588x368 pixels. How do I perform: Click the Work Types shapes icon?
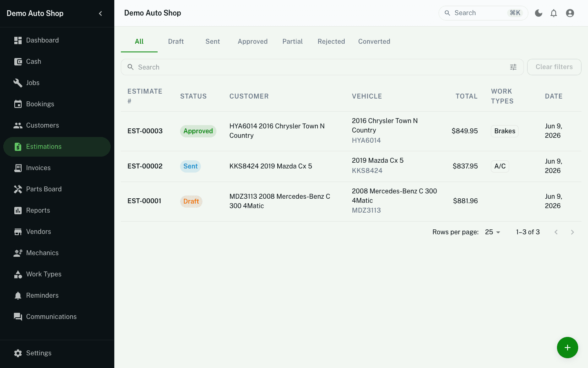tap(18, 274)
